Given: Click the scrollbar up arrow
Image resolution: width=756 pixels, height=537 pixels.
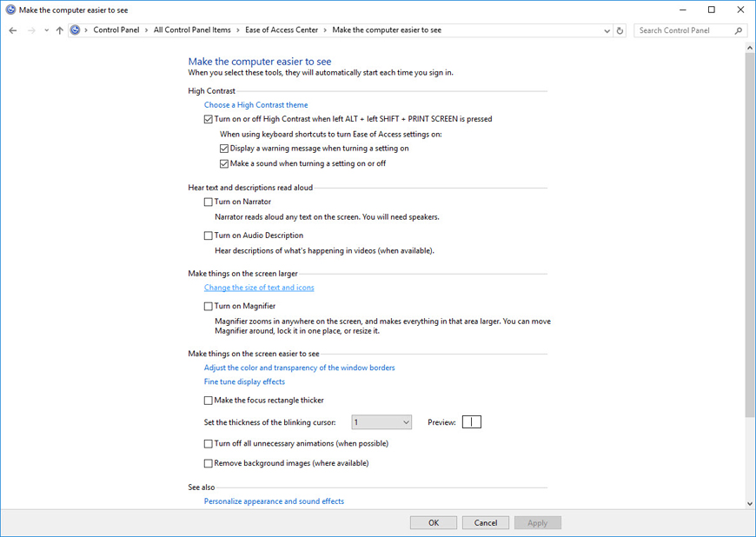Looking at the screenshot, I should [x=750, y=48].
